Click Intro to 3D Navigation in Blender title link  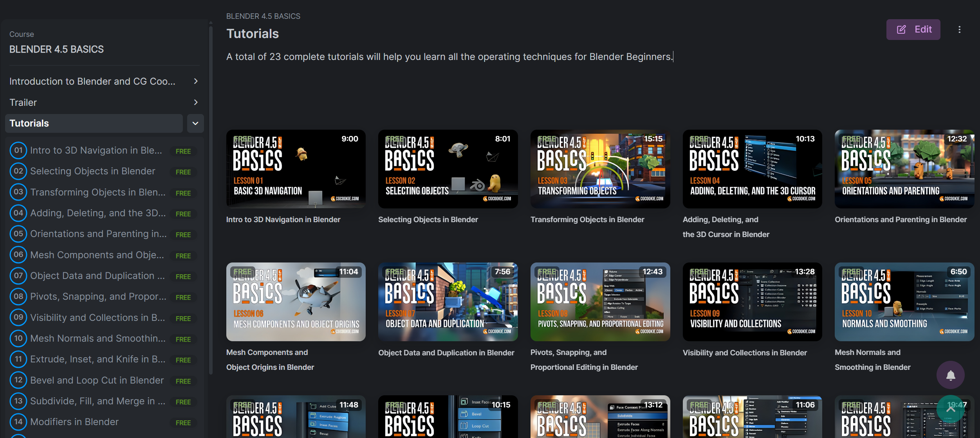click(x=283, y=220)
